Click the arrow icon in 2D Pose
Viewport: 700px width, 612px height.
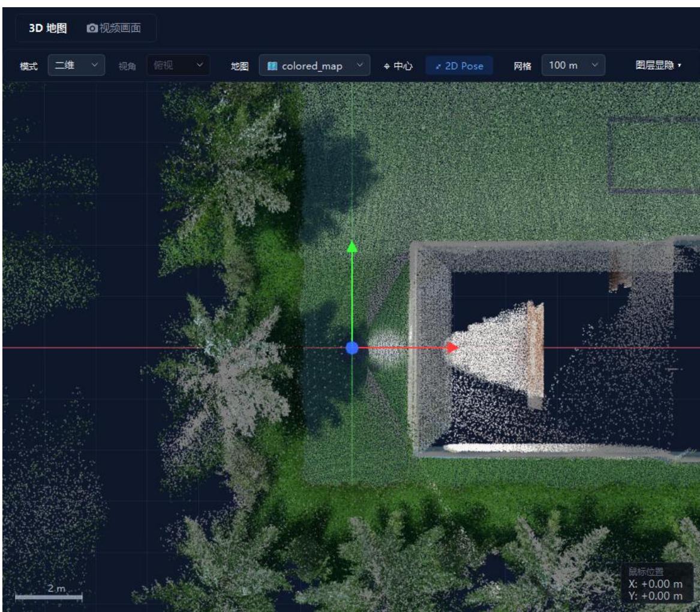coord(438,67)
